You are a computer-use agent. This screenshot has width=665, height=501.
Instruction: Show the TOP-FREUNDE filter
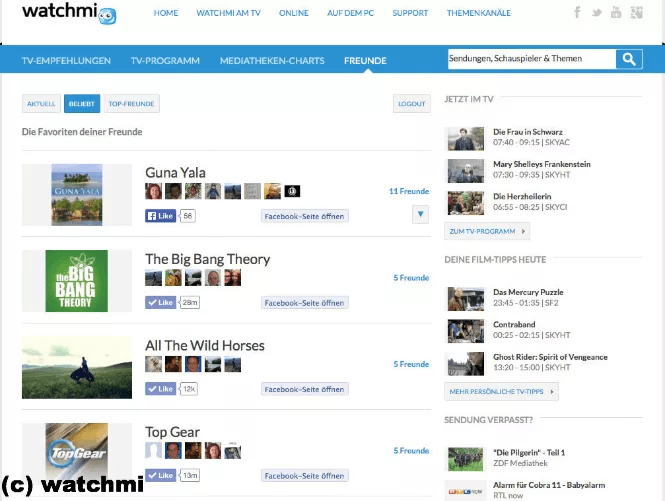131,104
